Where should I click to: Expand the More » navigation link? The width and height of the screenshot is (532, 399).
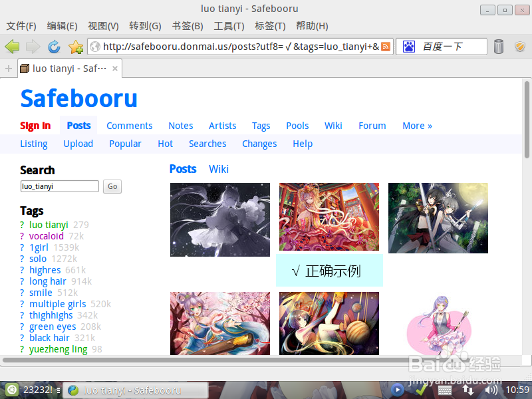click(417, 126)
